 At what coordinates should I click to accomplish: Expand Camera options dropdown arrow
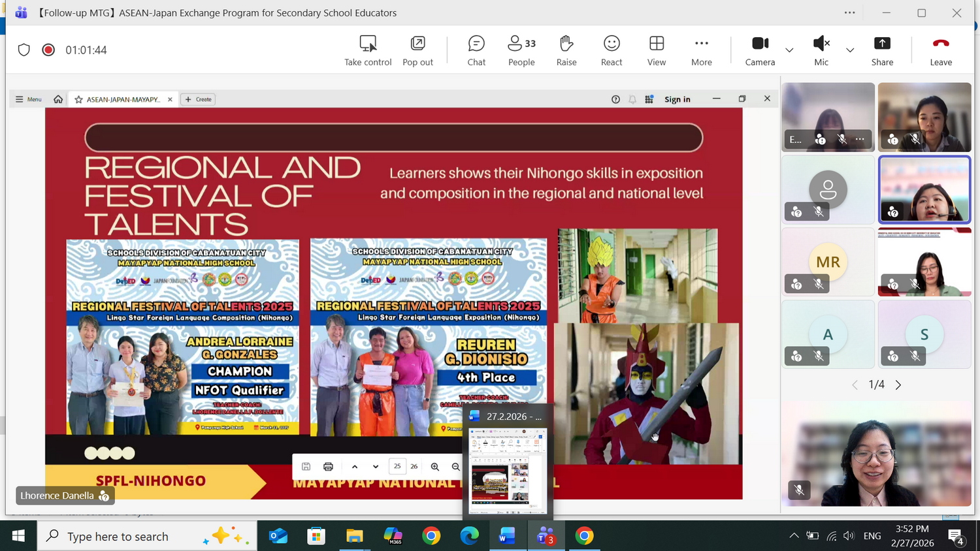coord(789,50)
